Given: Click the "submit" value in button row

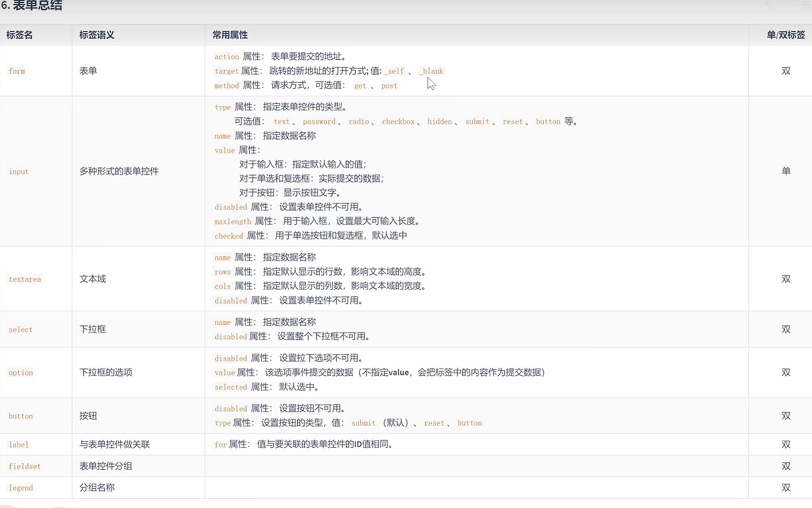Looking at the screenshot, I should pyautogui.click(x=363, y=423).
